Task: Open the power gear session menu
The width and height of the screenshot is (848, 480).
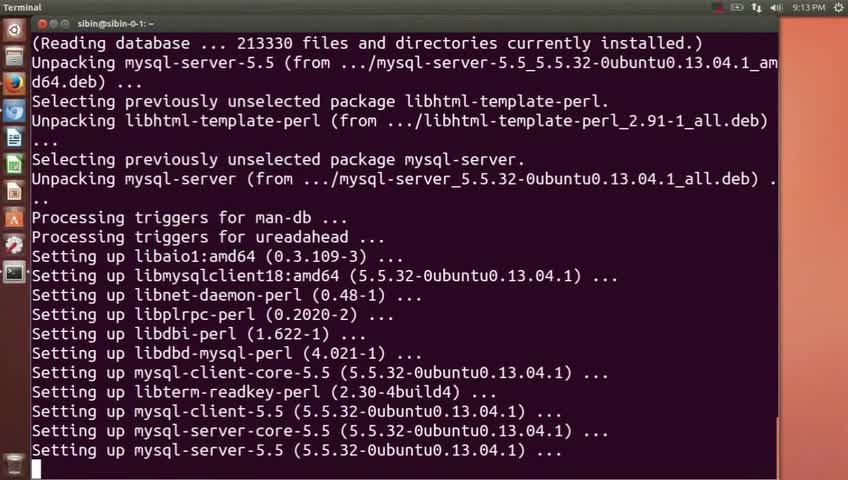Action: tap(836, 7)
